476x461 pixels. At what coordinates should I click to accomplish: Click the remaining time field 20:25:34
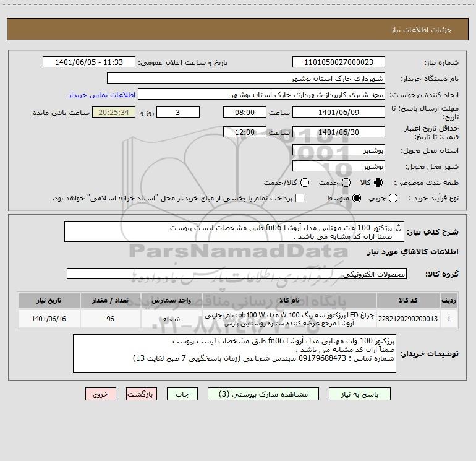coord(114,112)
